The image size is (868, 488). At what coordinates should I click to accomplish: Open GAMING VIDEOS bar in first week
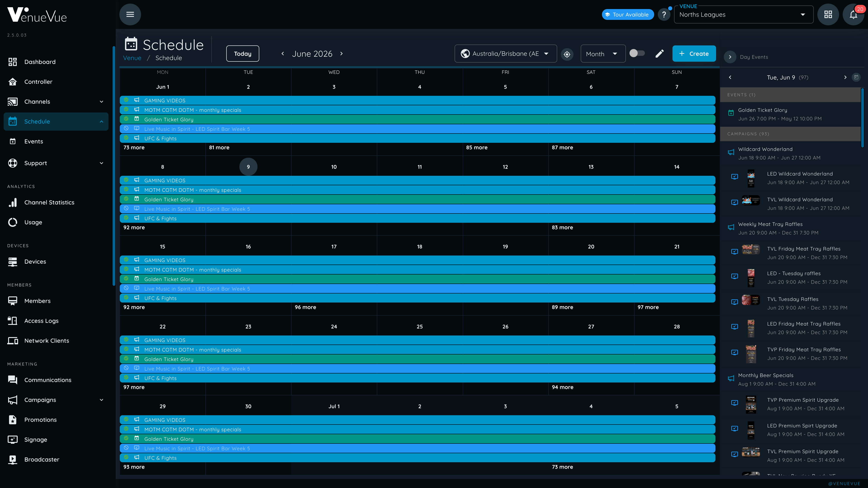[x=417, y=100]
